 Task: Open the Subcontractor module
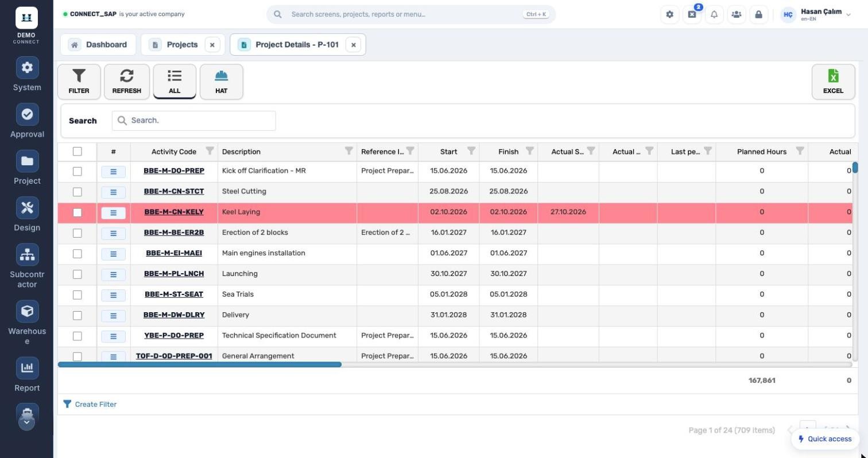click(27, 267)
